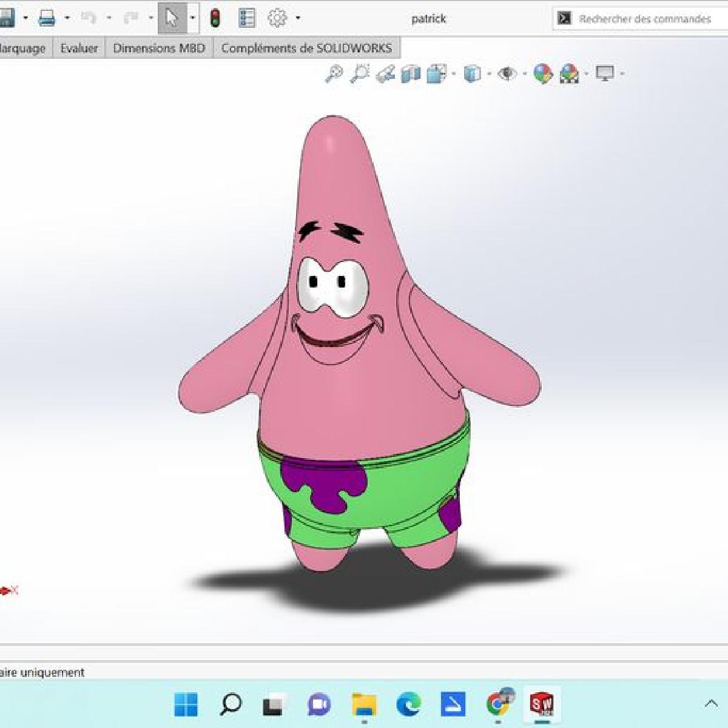The height and width of the screenshot is (728, 728).
Task: Open the View Orientation icon
Action: click(x=437, y=74)
